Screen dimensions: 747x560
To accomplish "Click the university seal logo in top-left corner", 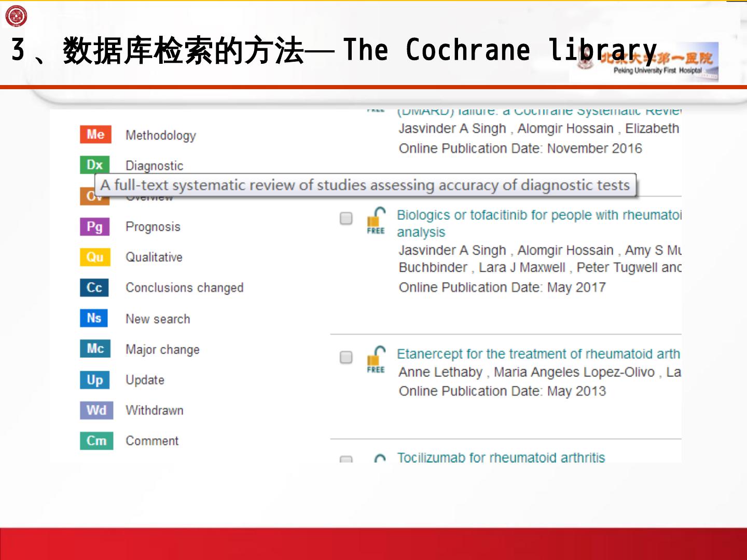I will (16, 16).
